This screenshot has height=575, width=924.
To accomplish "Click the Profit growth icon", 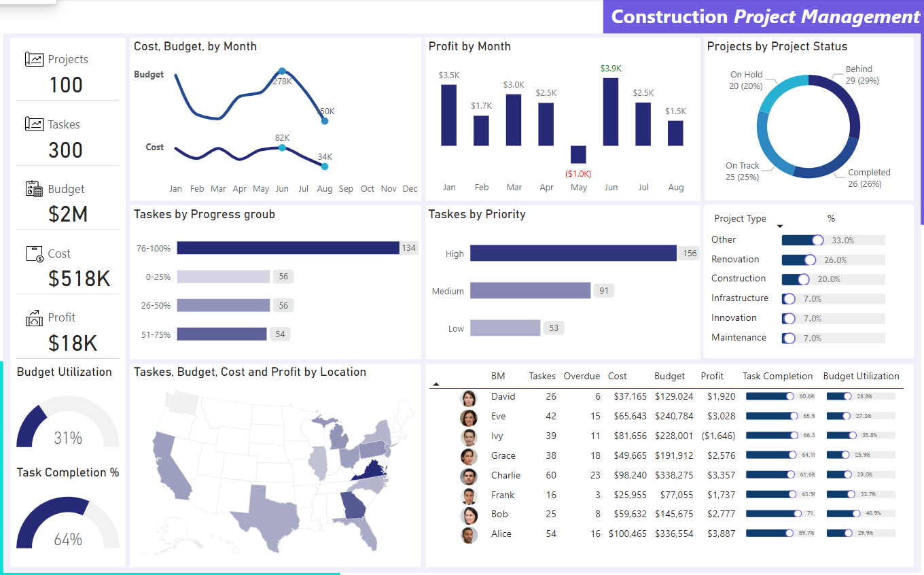I will pyautogui.click(x=35, y=317).
